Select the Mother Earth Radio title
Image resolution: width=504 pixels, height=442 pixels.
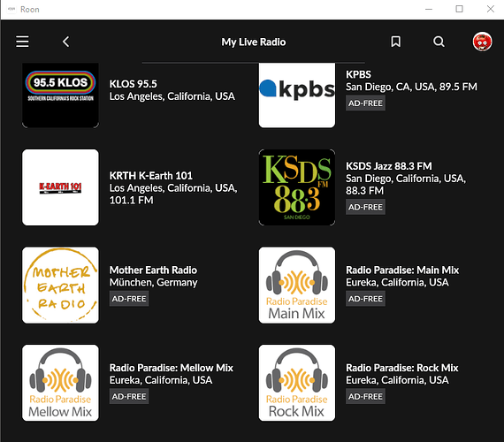[x=153, y=270]
